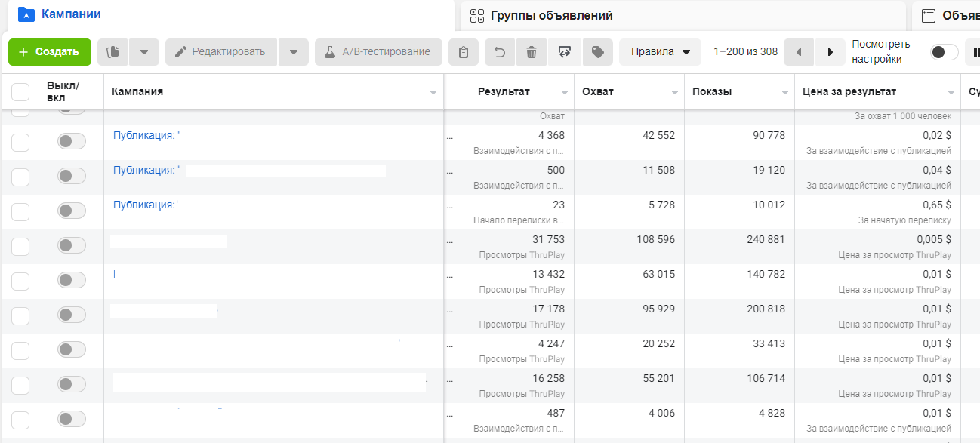The image size is (980, 443).
Task: Open dropdown arrow next to duplicate icon
Action: [x=144, y=52]
